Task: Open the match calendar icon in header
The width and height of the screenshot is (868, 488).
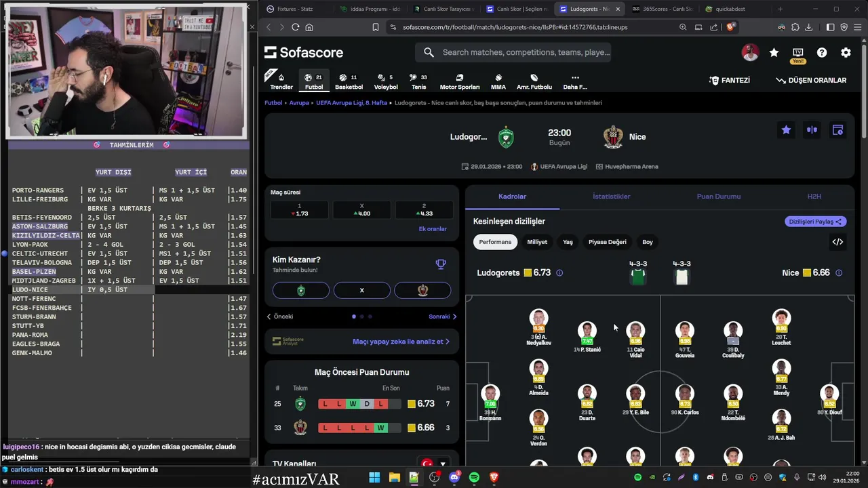Action: pyautogui.click(x=837, y=129)
